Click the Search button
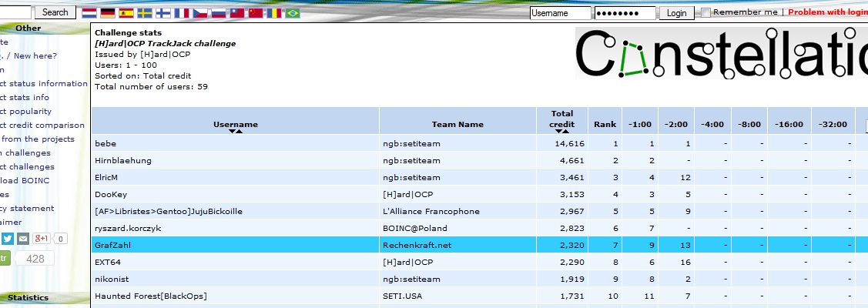 tap(55, 12)
